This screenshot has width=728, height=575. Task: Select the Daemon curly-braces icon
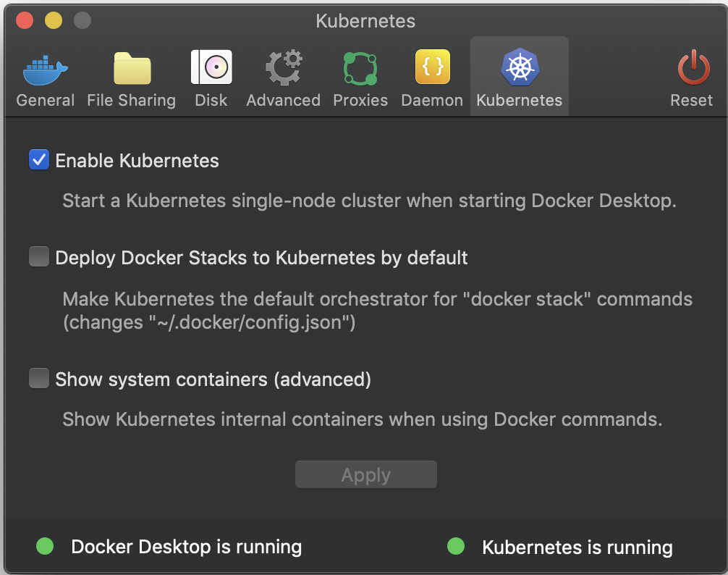coord(431,67)
